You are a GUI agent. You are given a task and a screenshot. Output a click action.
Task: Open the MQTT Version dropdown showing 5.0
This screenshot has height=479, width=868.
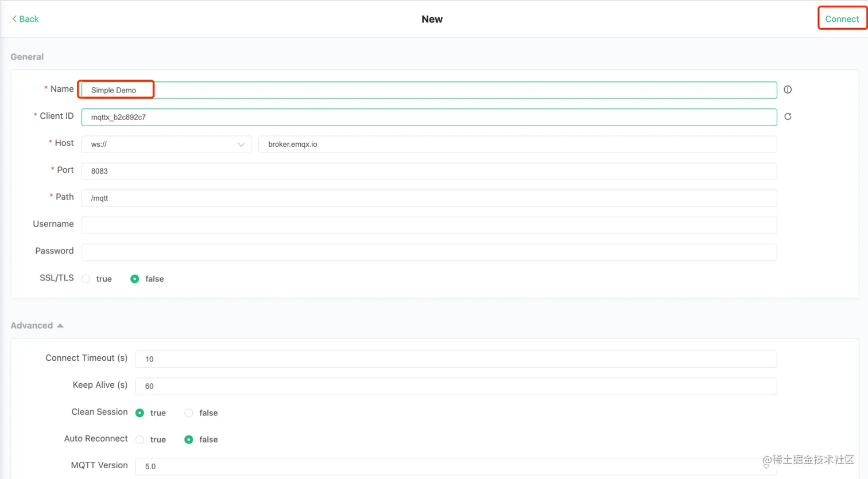click(x=455, y=466)
